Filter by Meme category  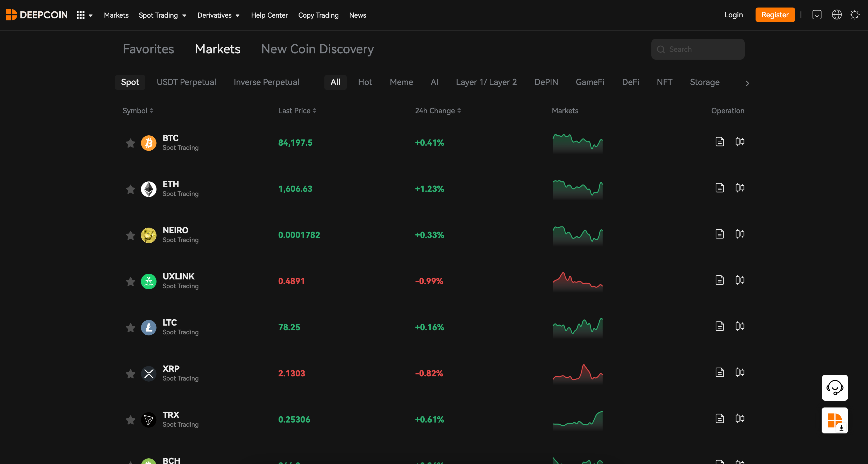[x=401, y=82]
